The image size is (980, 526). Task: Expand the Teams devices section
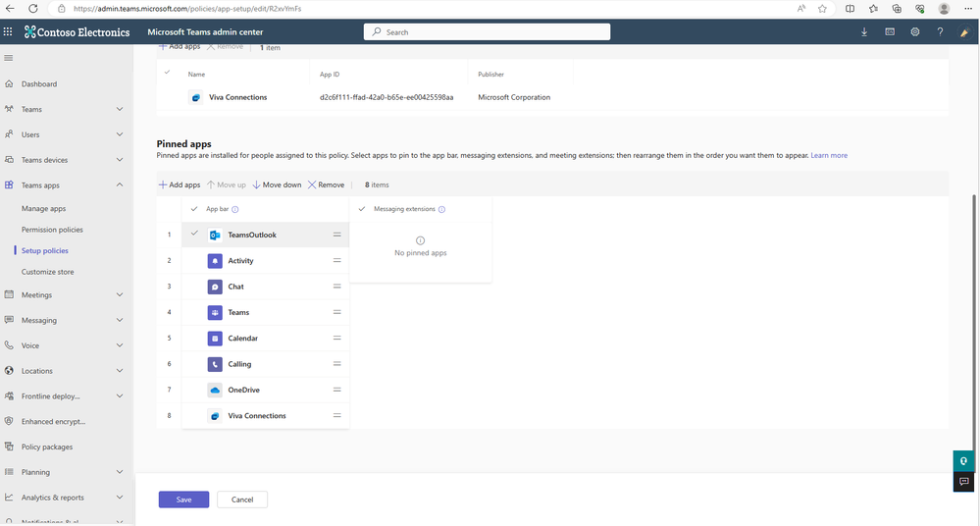click(120, 160)
